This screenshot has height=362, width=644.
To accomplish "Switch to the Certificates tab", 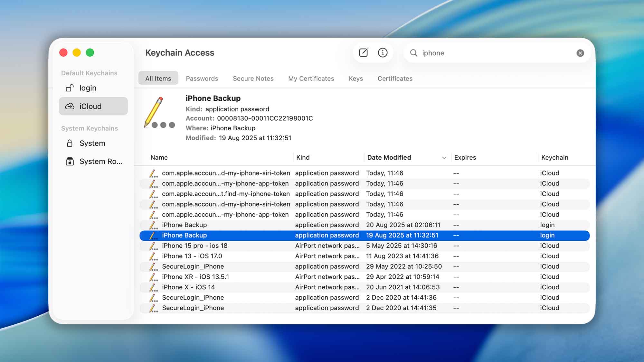I will point(395,78).
